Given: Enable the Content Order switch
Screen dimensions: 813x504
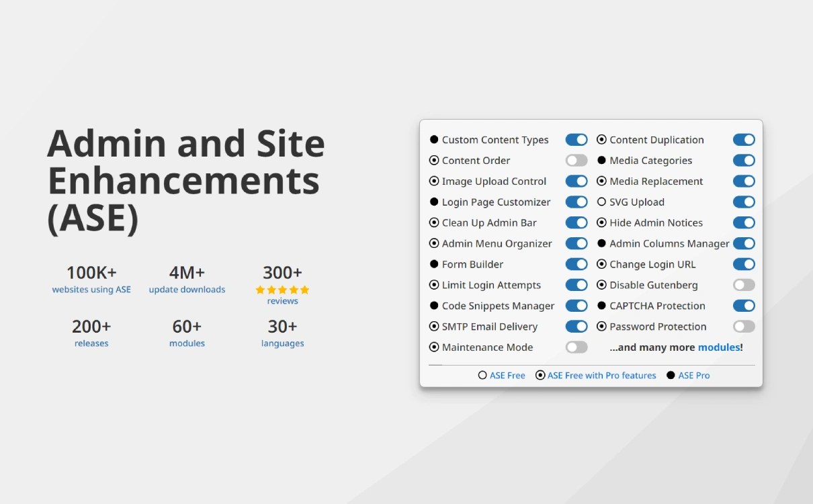Looking at the screenshot, I should click(x=576, y=161).
